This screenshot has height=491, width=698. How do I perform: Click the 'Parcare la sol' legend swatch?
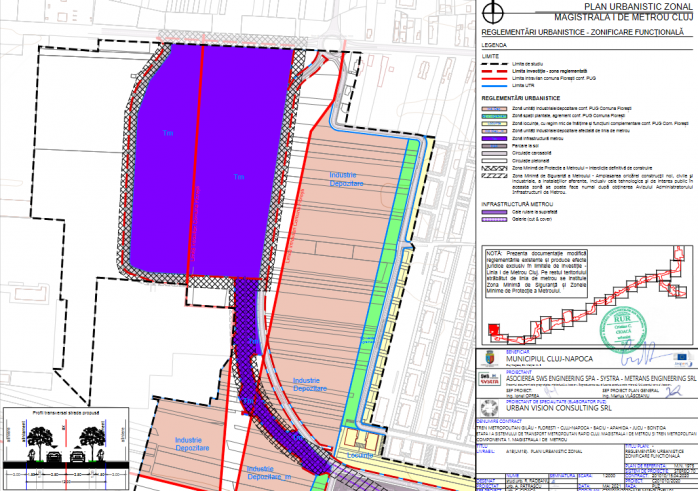494,146
